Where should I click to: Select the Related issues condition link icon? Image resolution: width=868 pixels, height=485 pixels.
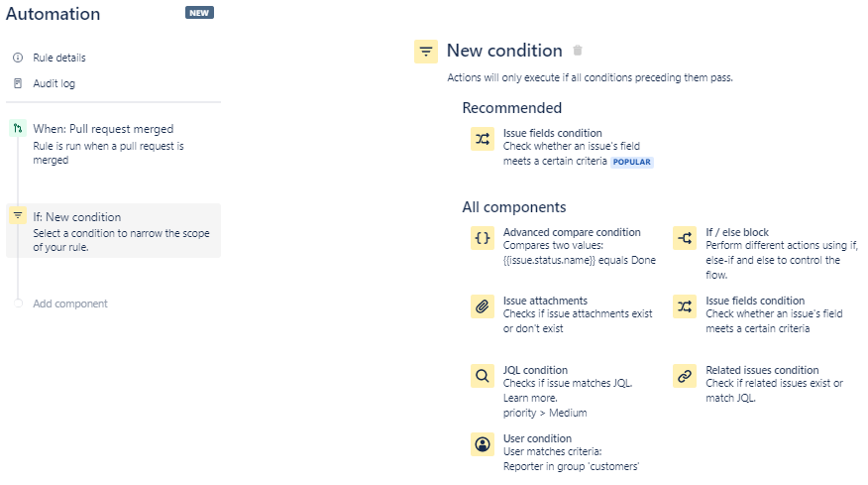[684, 376]
